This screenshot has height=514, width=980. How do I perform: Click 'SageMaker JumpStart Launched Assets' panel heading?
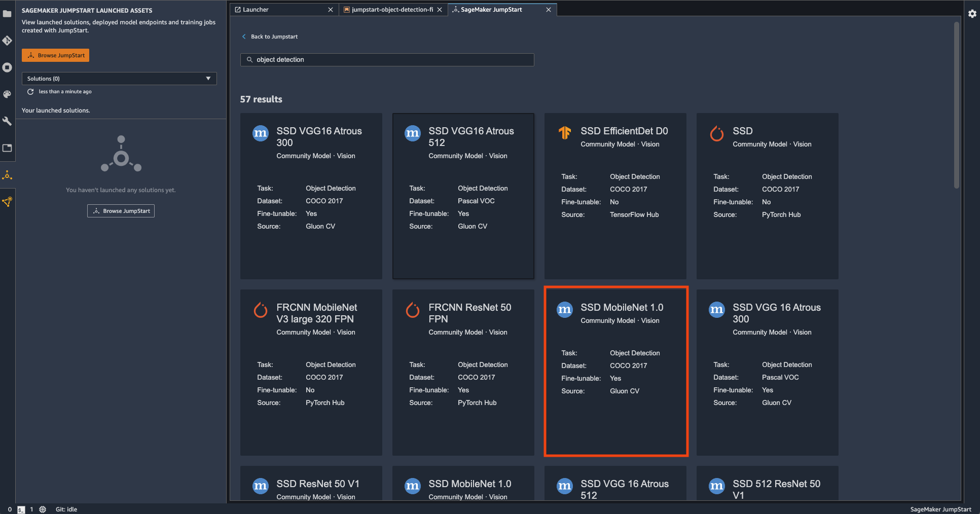click(87, 11)
